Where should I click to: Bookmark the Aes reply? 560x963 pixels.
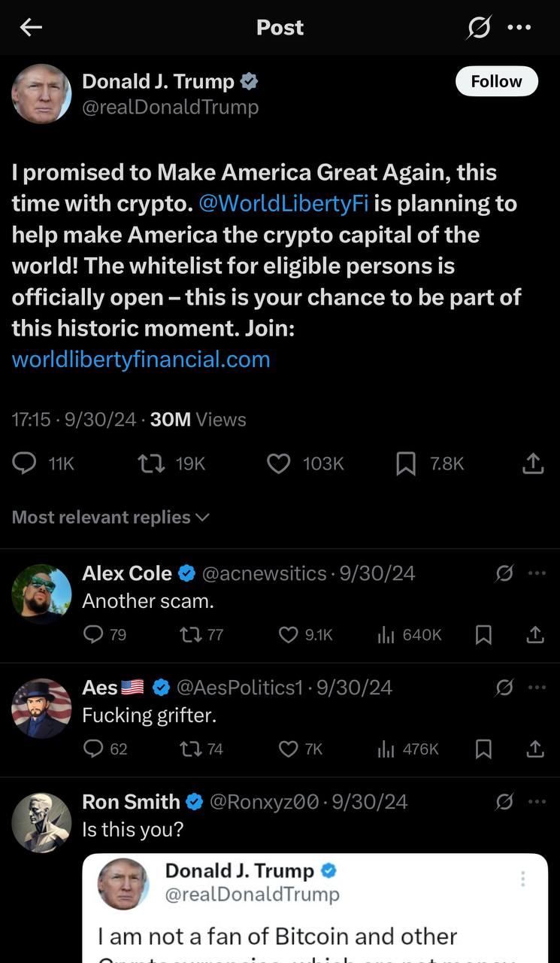tap(484, 749)
